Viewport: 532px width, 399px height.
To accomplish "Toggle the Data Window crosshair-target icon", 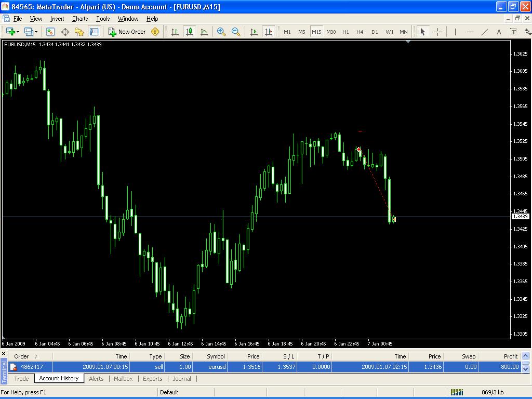I will [65, 32].
